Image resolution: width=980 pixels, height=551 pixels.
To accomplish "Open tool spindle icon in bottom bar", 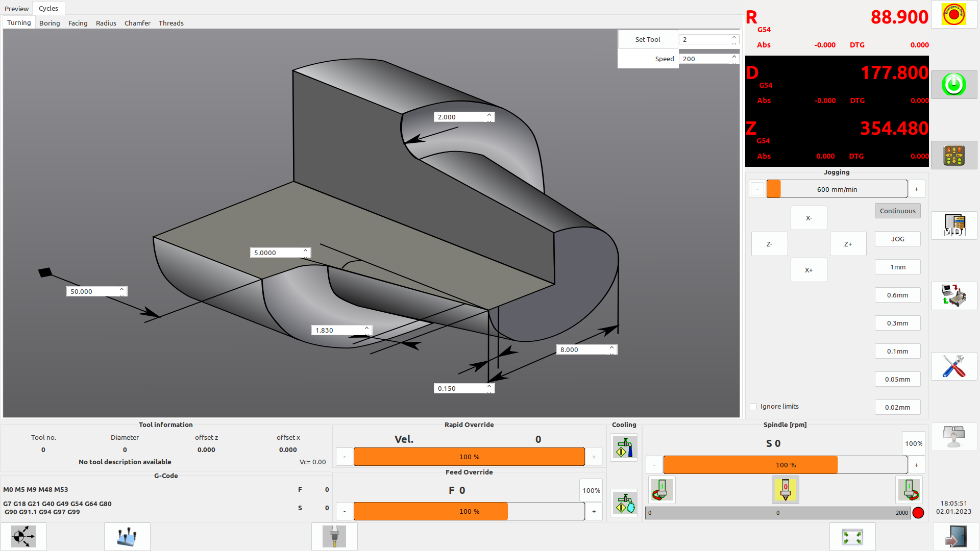I will (x=334, y=537).
